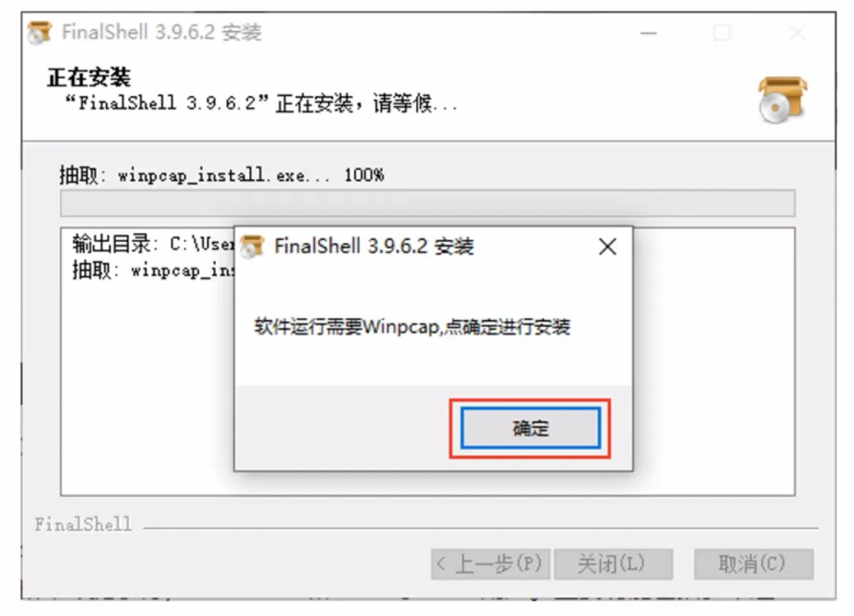This screenshot has height=616, width=854.
Task: Select the 抽取: winpcap_ins log line
Action: (153, 270)
